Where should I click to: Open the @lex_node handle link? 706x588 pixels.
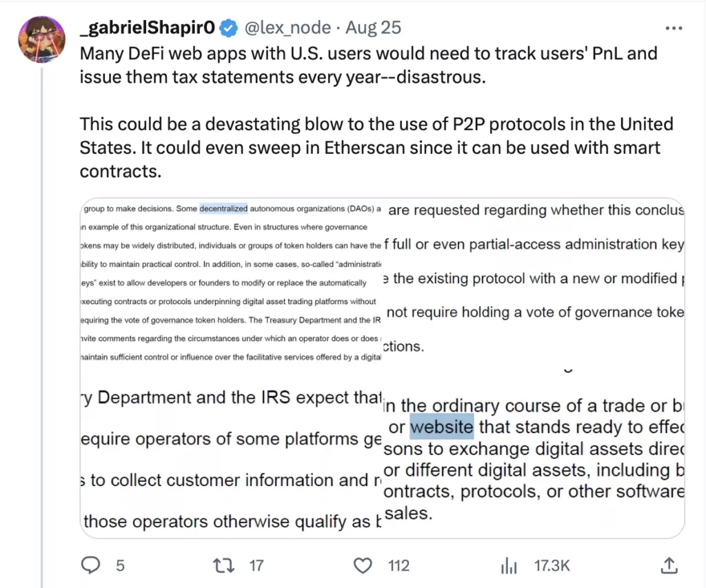point(289,28)
